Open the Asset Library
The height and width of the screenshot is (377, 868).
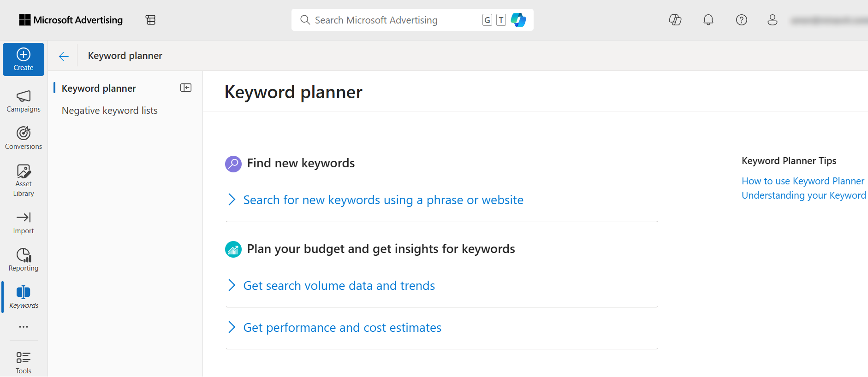pyautogui.click(x=24, y=181)
